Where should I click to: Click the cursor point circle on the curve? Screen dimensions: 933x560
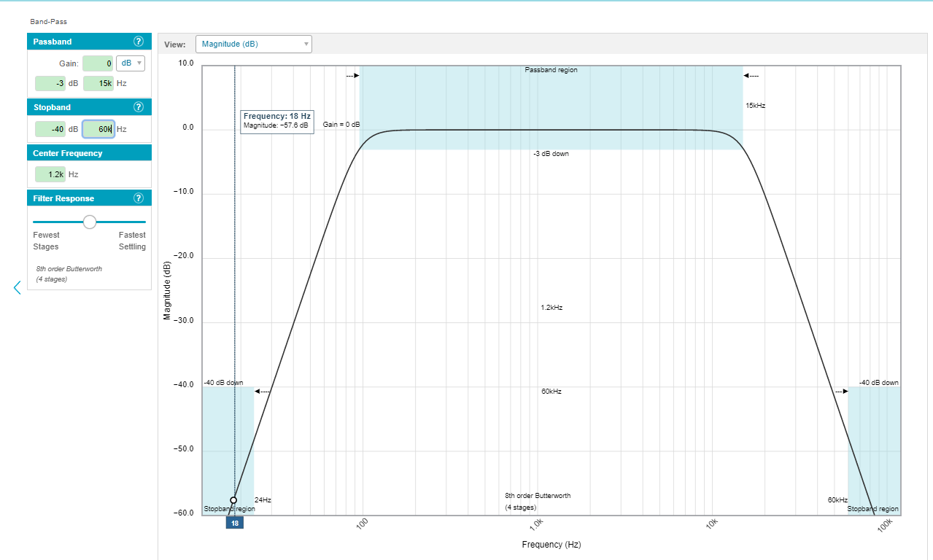233,500
